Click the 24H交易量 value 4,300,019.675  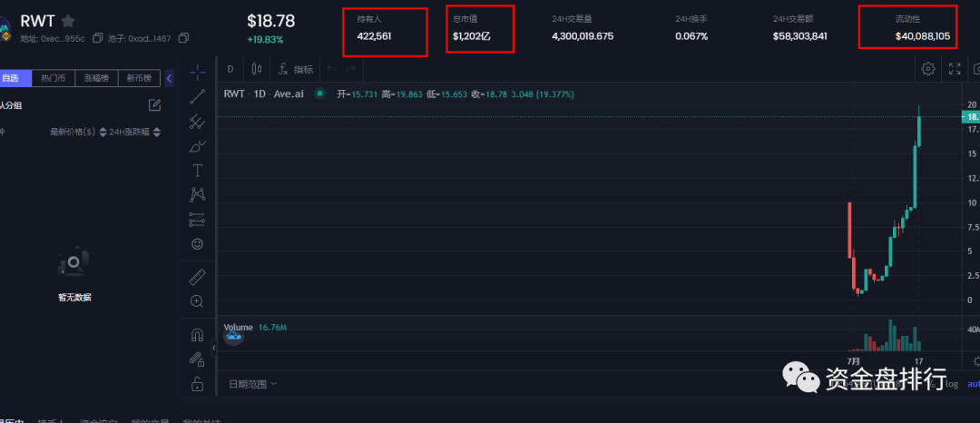click(583, 36)
